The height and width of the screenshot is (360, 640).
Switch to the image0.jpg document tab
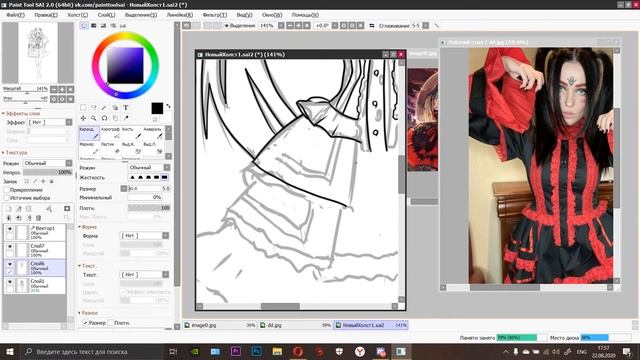click(220, 325)
